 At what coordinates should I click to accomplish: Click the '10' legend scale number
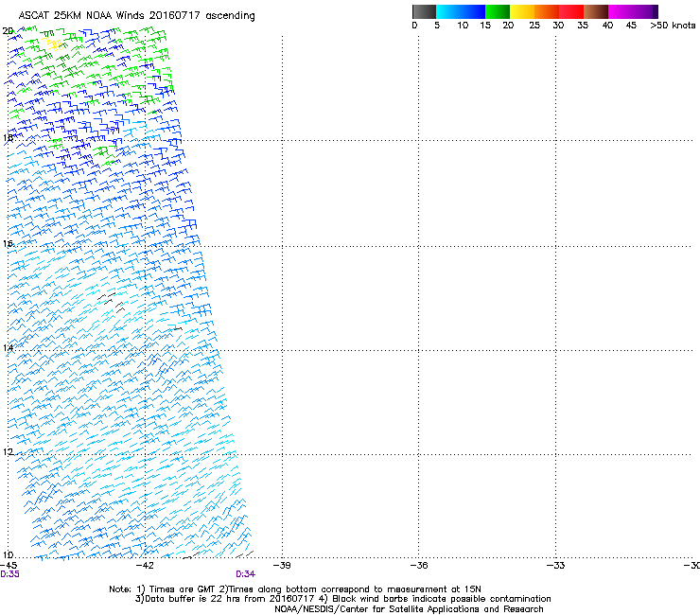click(x=463, y=26)
